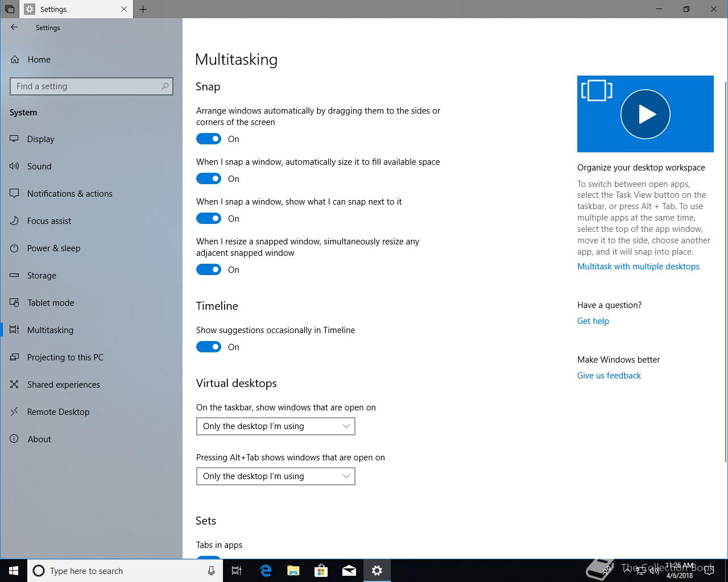Image resolution: width=728 pixels, height=582 pixels.
Task: Click the Virtual desktops section heading
Action: (237, 383)
